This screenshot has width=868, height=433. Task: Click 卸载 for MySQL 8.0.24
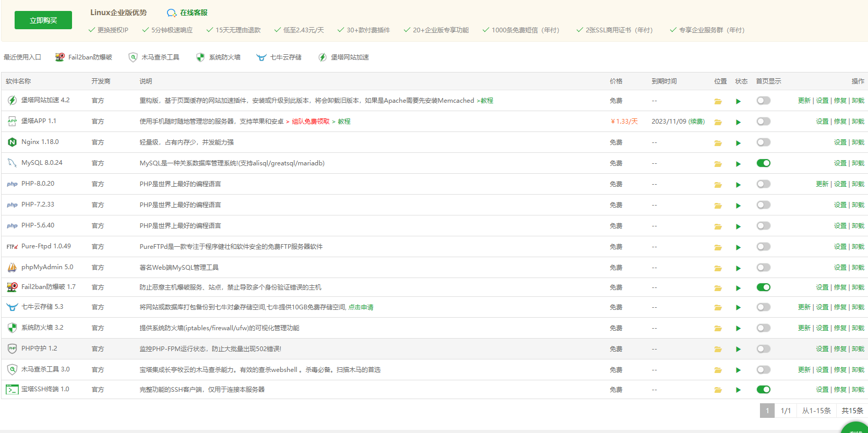[x=858, y=163]
